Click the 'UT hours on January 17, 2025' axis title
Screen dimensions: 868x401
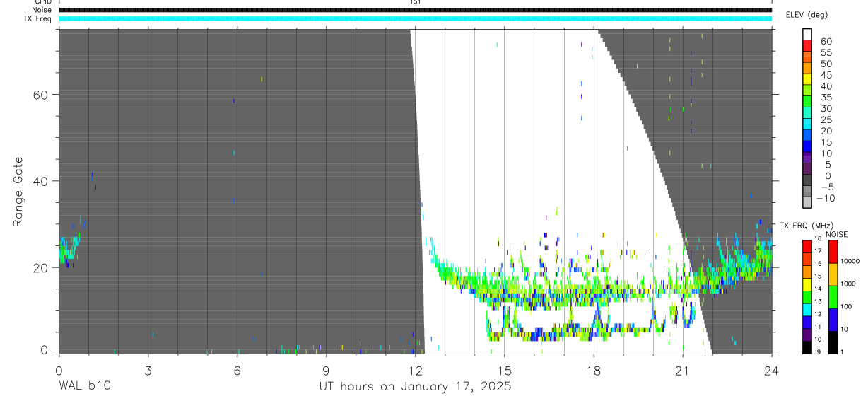[414, 387]
